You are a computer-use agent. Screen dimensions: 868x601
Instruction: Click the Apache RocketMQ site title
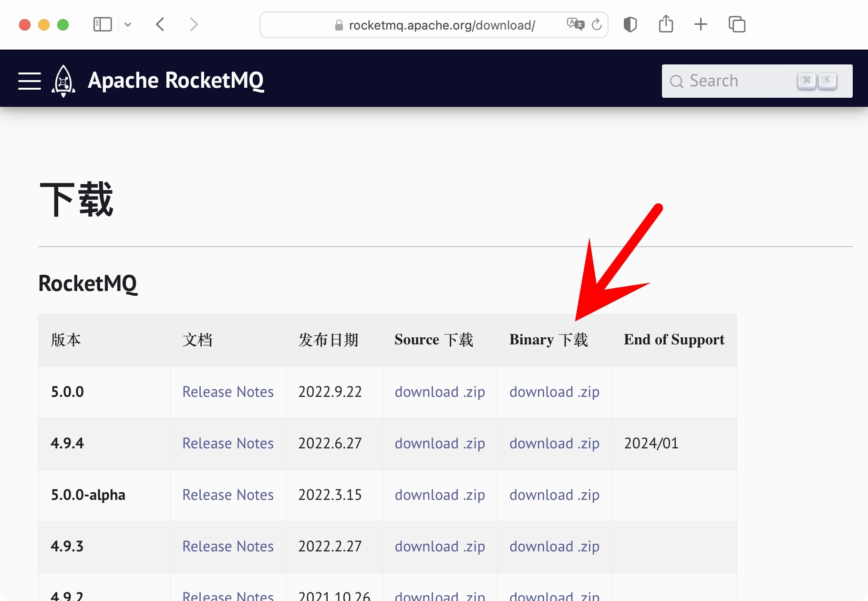click(x=176, y=81)
